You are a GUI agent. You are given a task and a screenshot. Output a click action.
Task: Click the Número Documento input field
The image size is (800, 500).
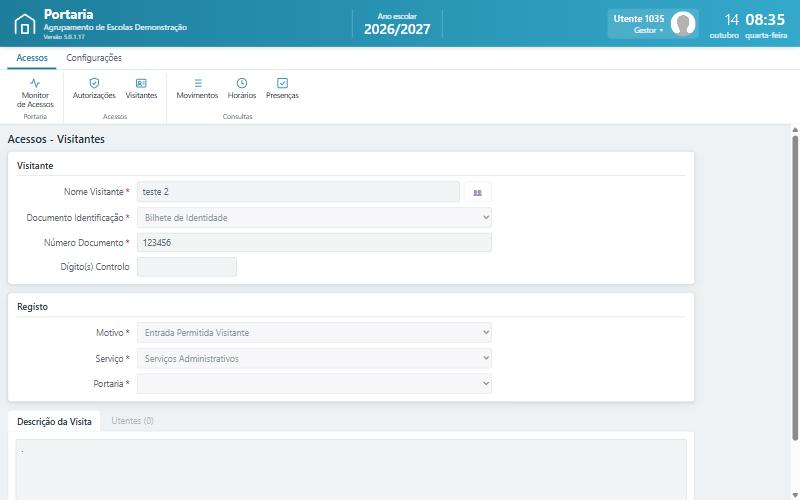pos(314,242)
